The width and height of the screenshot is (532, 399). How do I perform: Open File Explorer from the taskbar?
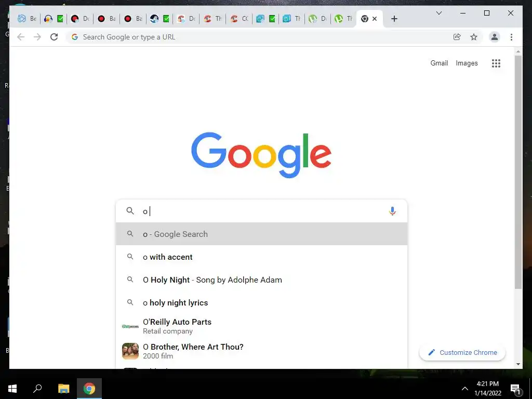coord(63,389)
